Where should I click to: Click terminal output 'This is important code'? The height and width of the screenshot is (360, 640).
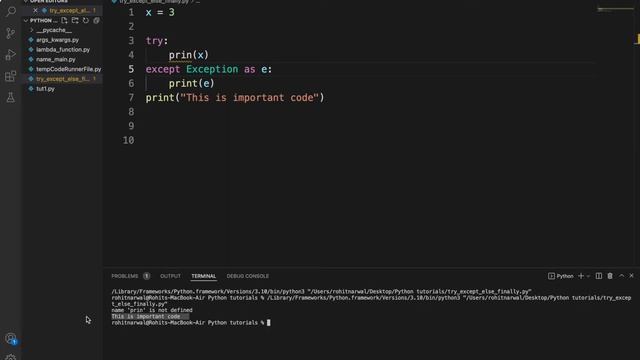point(146,316)
